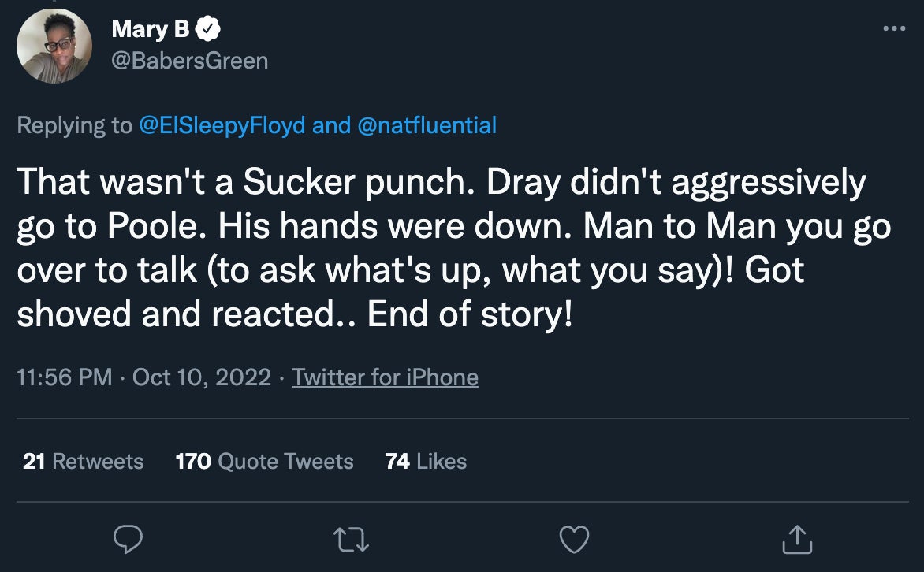
Task: Go to the @BabersGreen handle
Action: 190,60
